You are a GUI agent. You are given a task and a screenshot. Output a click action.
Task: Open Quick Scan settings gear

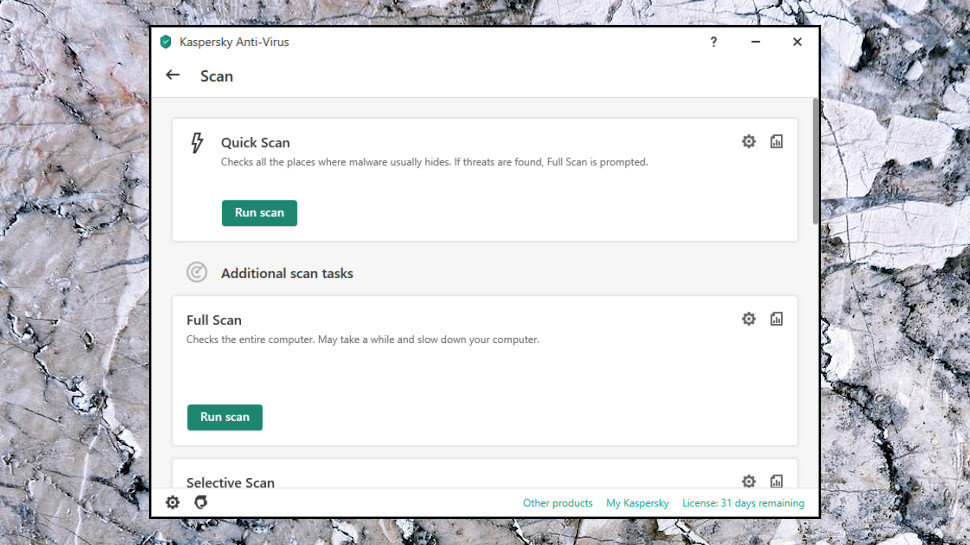point(749,142)
